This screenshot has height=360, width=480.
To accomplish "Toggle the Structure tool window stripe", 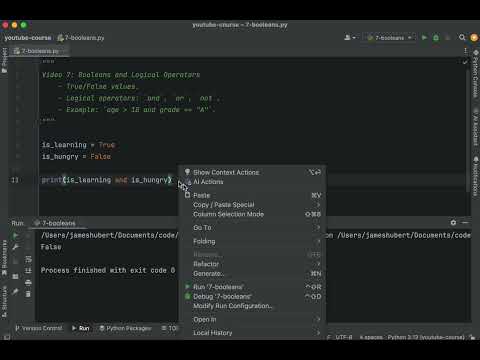I will coord(4,302).
